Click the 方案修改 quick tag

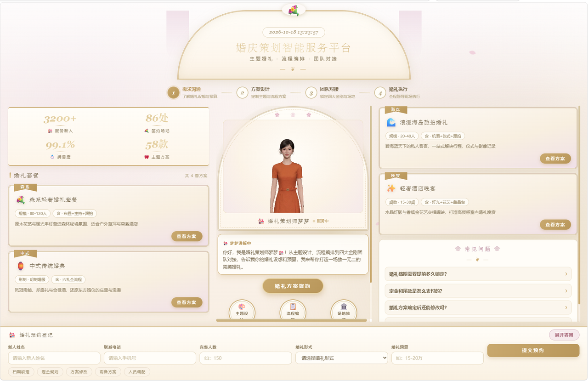point(79,372)
